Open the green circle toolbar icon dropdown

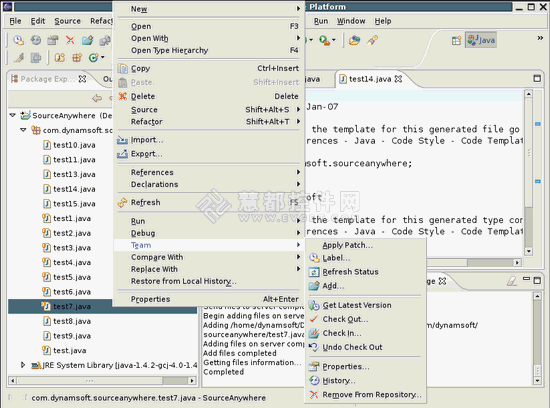(x=102, y=57)
